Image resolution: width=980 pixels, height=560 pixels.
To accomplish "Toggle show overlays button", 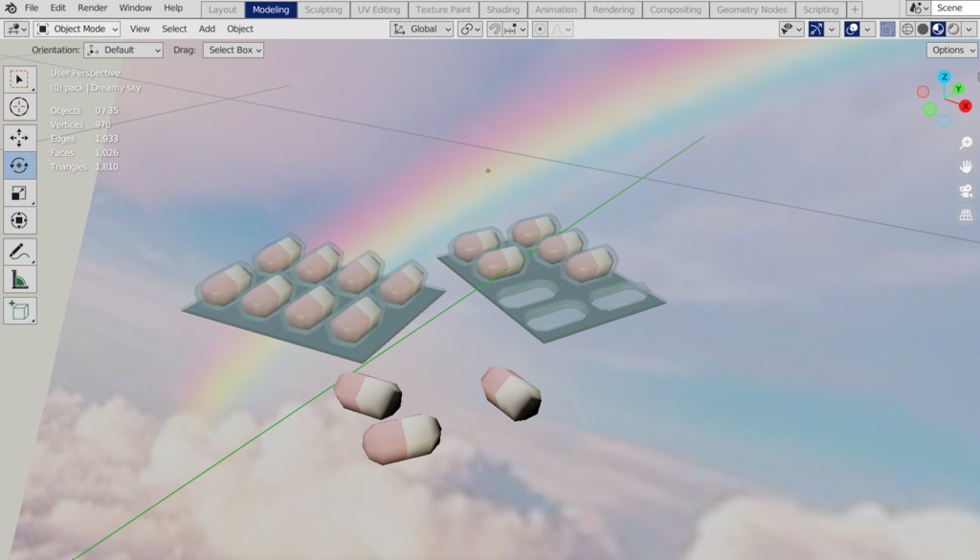I will point(852,29).
